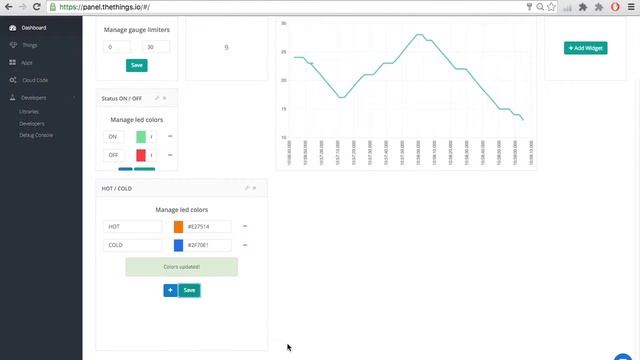Remove the ON color row with the minus

pos(170,136)
